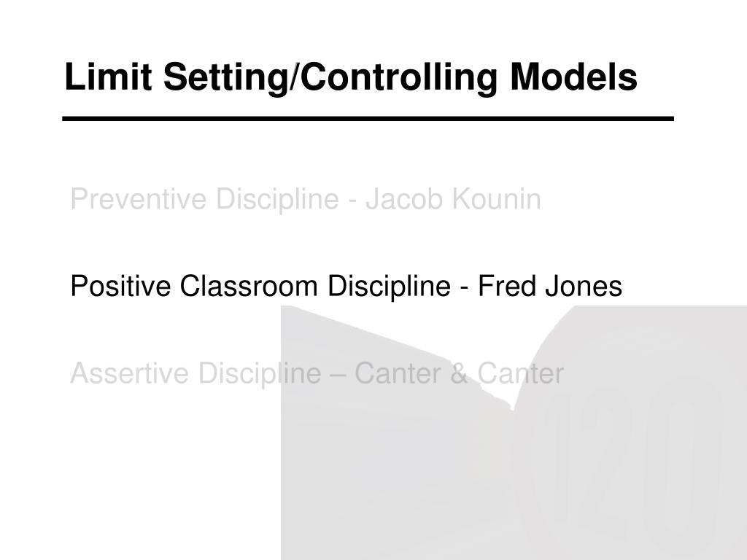747x560 pixels.
Task: Select the Positive Classroom Discipline - Fred Jones line
Action: tap(346, 287)
